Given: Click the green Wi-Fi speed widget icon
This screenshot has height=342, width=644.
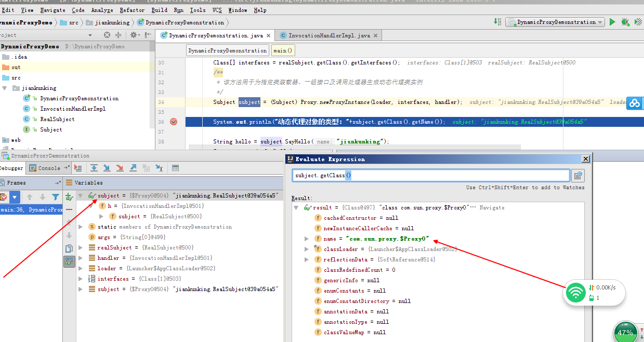Looking at the screenshot, I should tap(575, 293).
